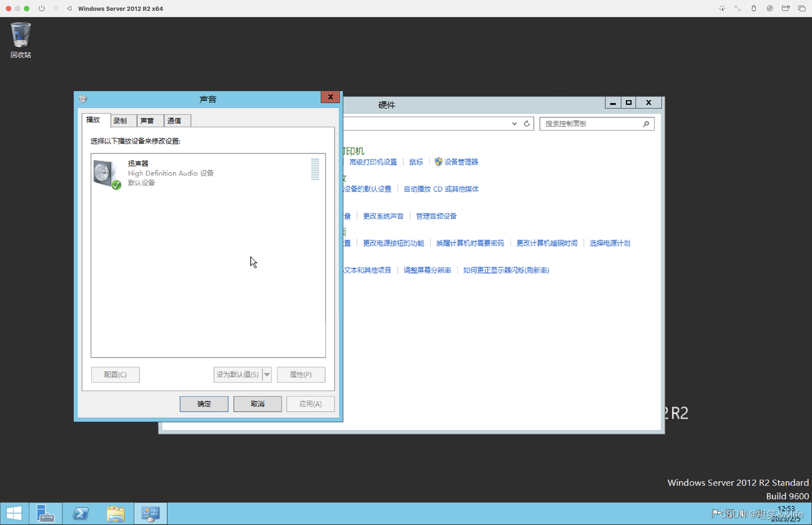Switch to the 通信 tab

tap(177, 121)
